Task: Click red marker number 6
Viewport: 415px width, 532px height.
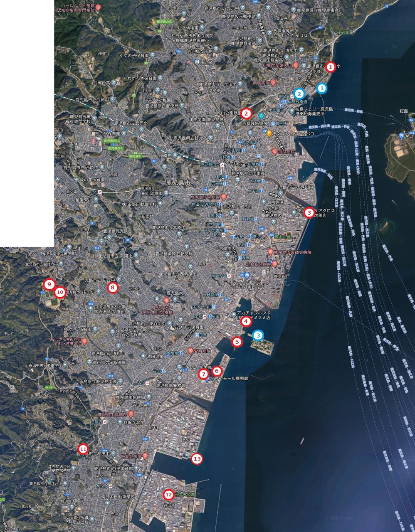Action: coord(217,371)
